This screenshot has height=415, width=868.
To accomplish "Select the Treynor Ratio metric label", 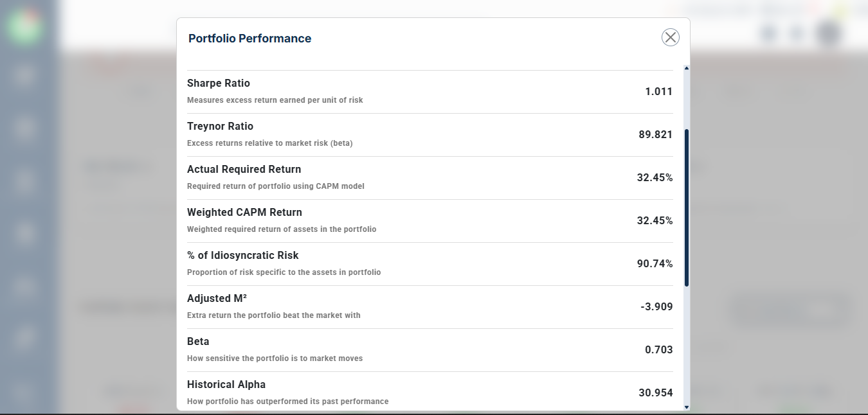I will (220, 127).
